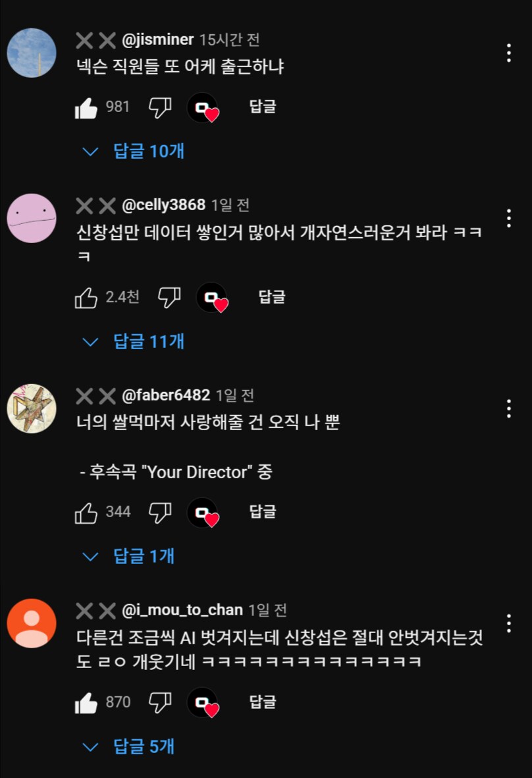Like the @jisminer comment

click(86, 107)
